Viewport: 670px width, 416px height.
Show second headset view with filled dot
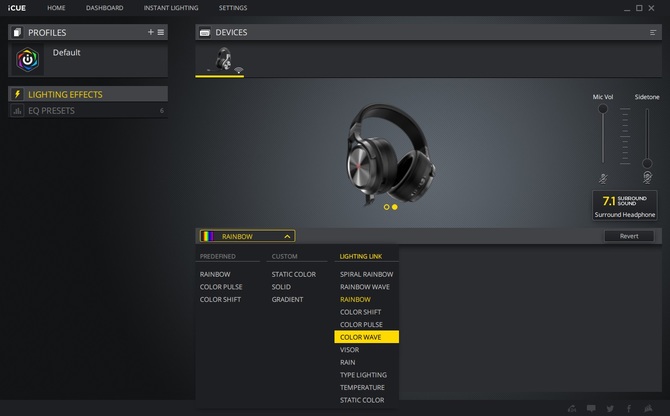pos(395,207)
